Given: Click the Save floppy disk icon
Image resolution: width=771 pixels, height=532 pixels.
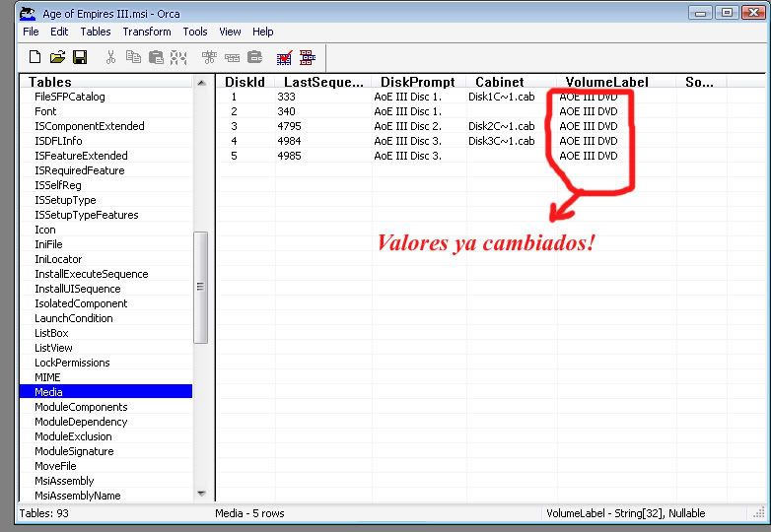Looking at the screenshot, I should 80,57.
